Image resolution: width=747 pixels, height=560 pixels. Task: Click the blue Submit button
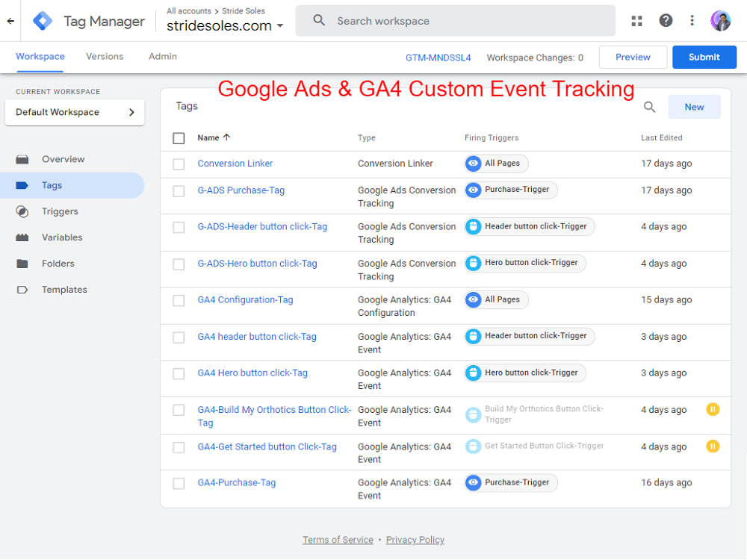pos(704,57)
